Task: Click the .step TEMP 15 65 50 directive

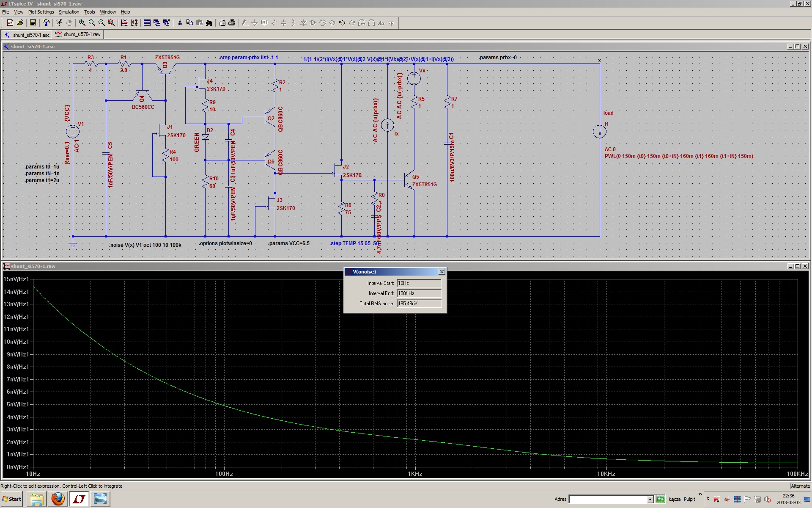Action: pyautogui.click(x=354, y=243)
